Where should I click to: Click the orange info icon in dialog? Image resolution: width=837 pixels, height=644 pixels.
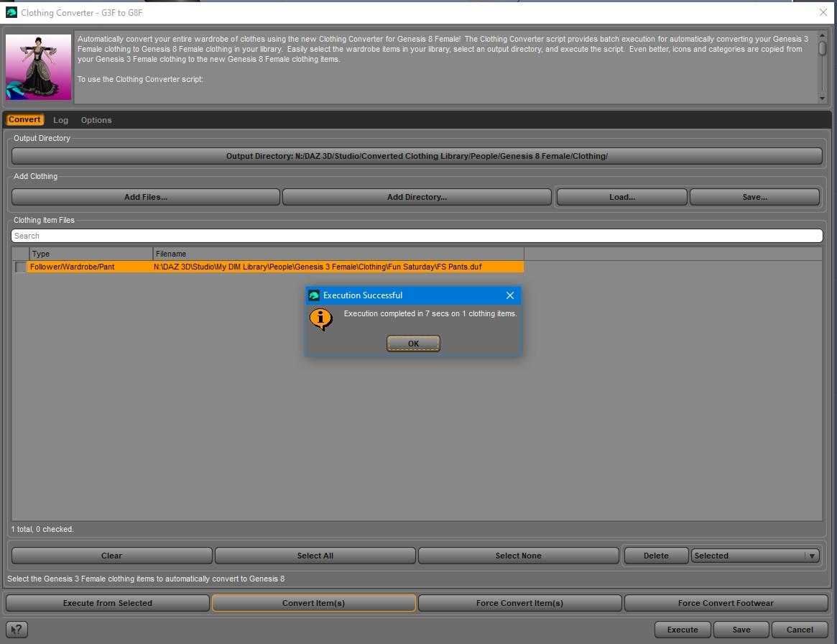pos(321,319)
